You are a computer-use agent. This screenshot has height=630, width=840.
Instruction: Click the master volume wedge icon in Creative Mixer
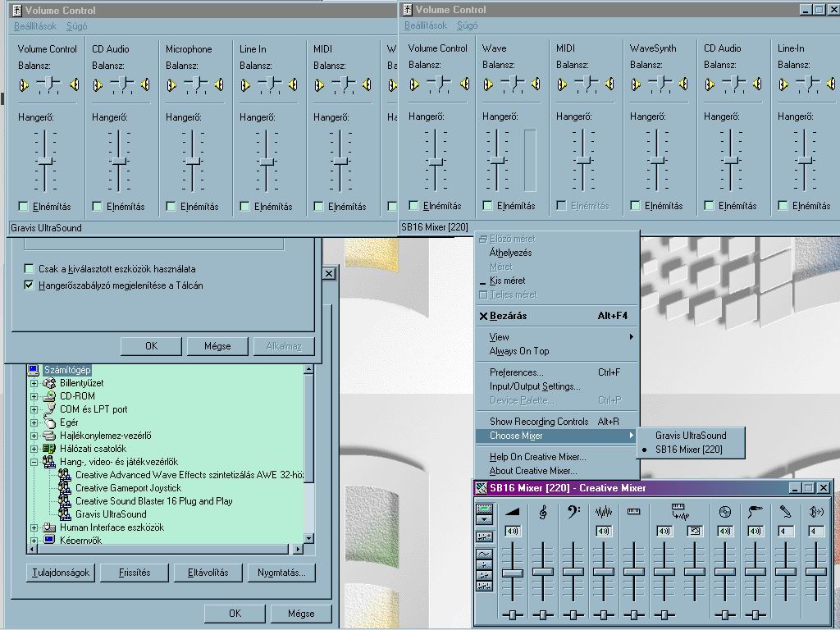click(512, 512)
